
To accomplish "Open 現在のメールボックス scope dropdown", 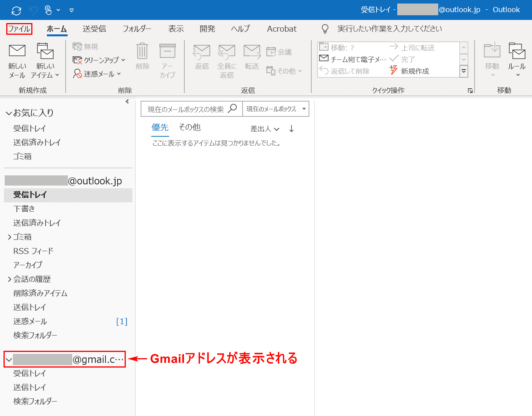I will tap(276, 109).
